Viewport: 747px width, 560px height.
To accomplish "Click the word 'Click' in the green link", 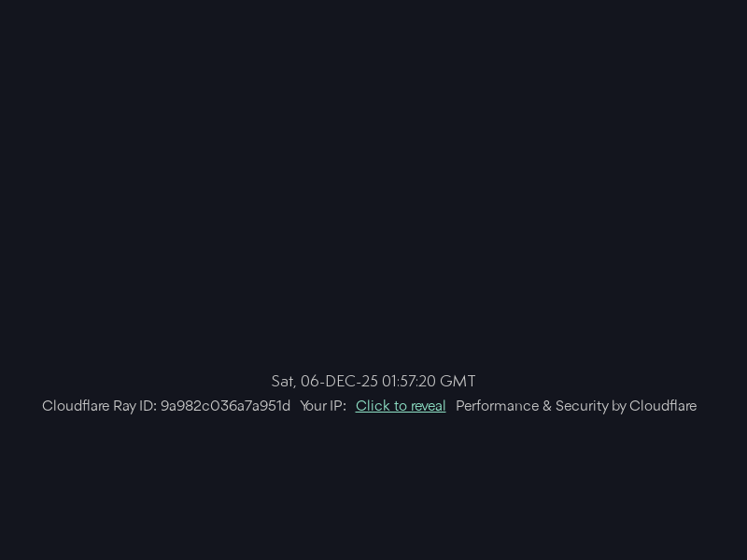I will pyautogui.click(x=373, y=406).
